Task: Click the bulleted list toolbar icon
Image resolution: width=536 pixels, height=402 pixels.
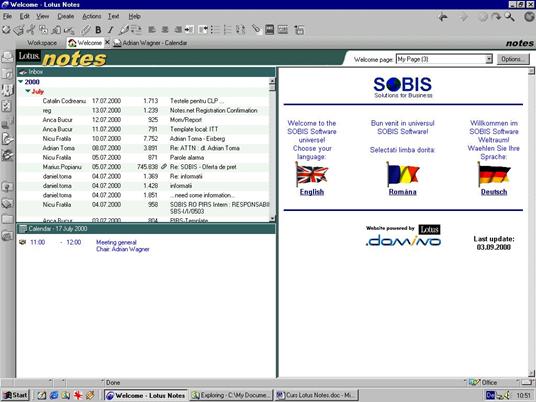Action: pyautogui.click(x=215, y=30)
